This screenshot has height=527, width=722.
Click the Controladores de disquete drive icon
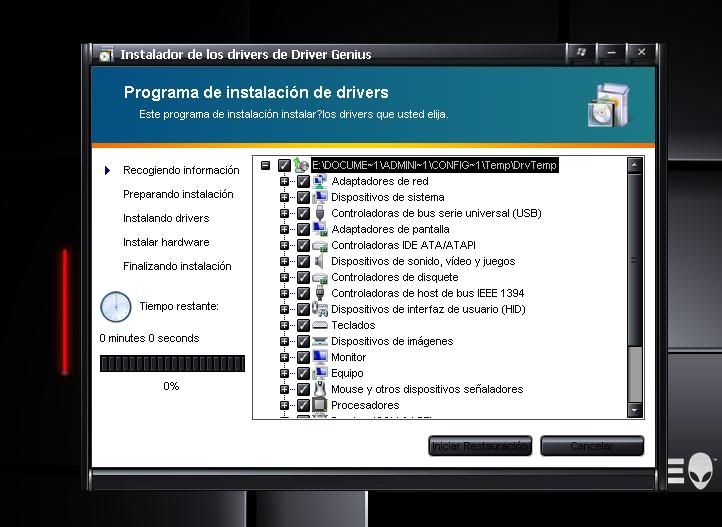(x=320, y=277)
